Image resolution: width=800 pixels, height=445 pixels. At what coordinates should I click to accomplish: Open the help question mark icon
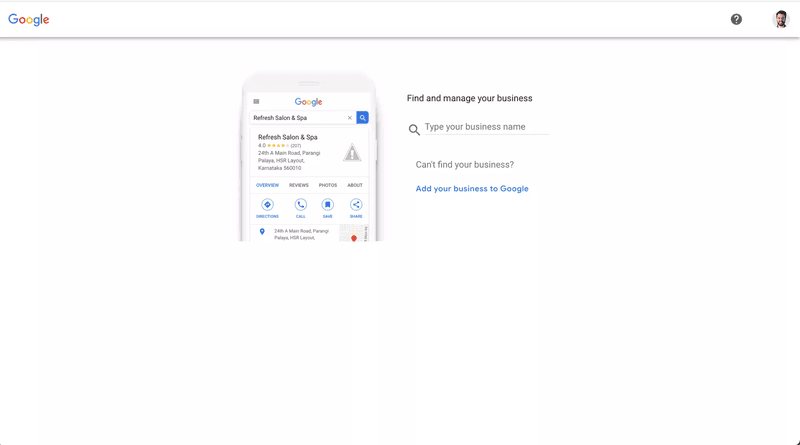click(x=736, y=19)
